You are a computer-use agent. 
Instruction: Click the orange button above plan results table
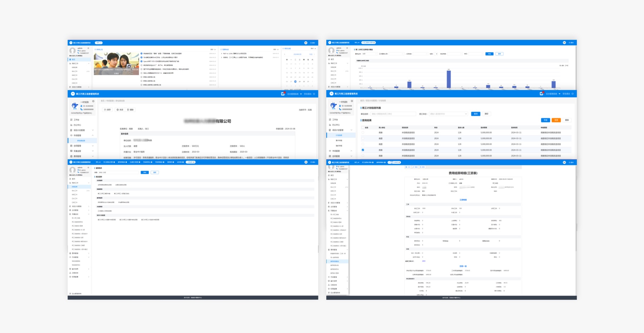click(x=556, y=120)
